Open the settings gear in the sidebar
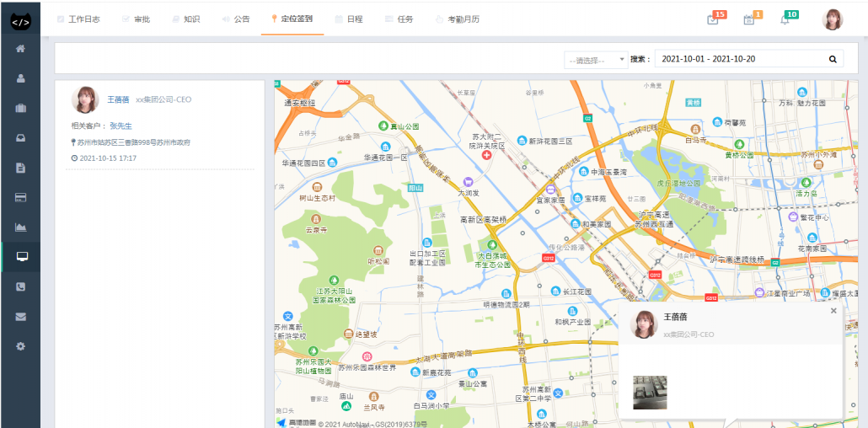This screenshot has width=868, height=428. point(20,346)
